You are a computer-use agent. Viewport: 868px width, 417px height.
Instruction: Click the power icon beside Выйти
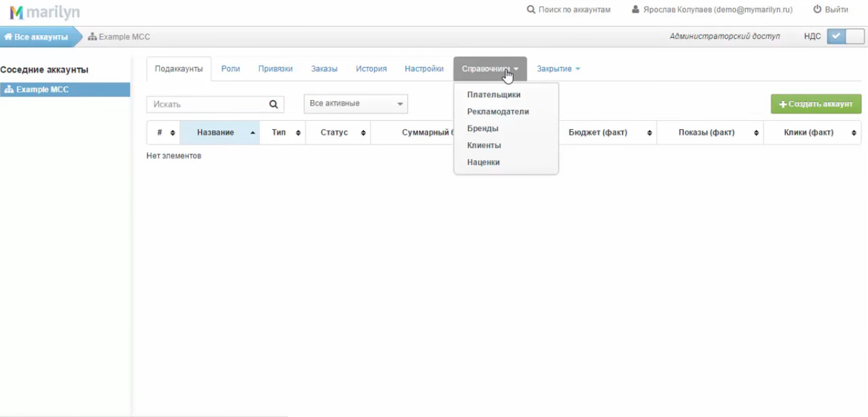817,10
